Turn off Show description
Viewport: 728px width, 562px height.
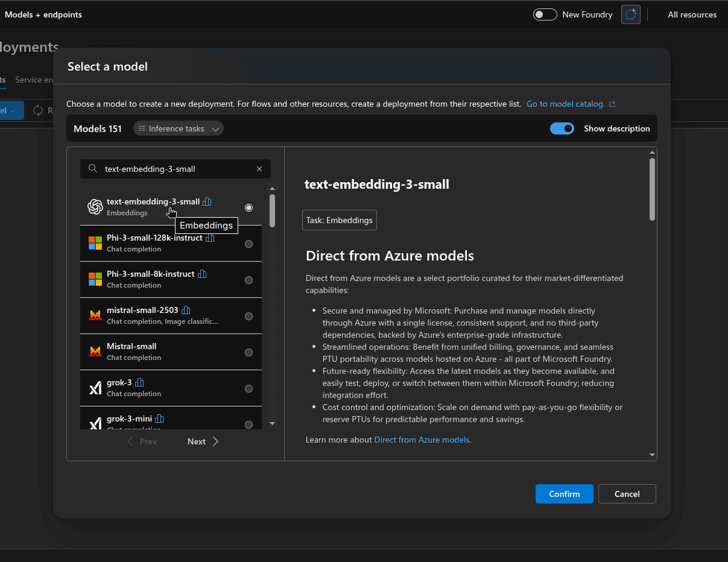[x=562, y=128]
